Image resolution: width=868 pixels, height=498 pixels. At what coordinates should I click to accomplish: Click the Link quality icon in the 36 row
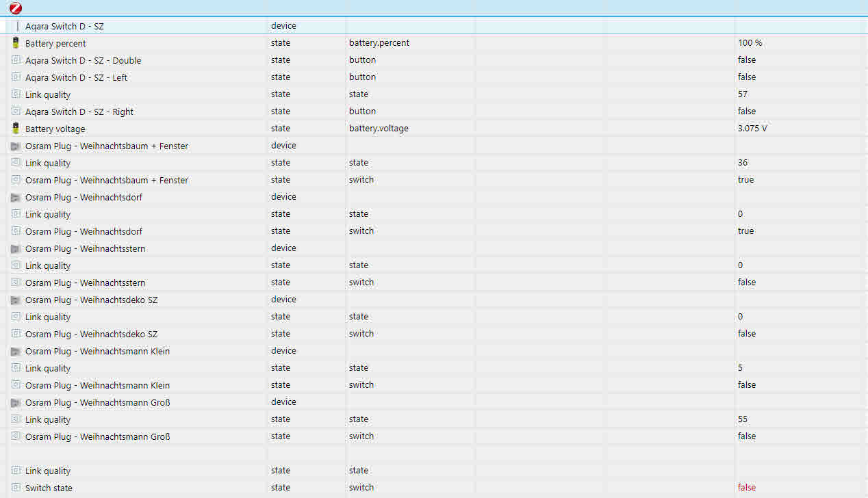(x=16, y=163)
